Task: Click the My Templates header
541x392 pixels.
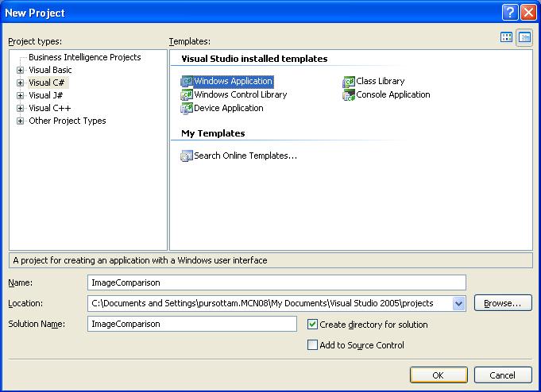Action: pyautogui.click(x=213, y=133)
